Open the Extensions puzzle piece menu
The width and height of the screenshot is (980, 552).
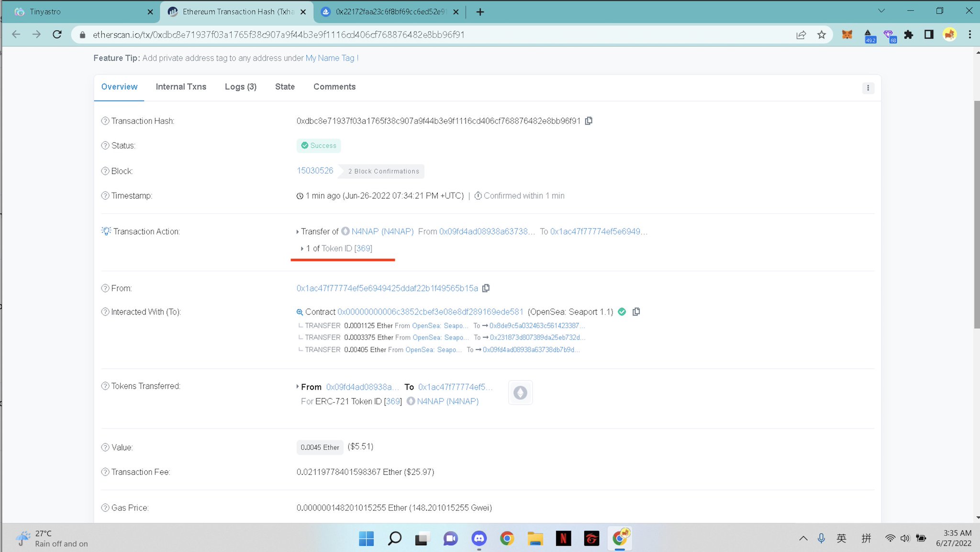(908, 34)
